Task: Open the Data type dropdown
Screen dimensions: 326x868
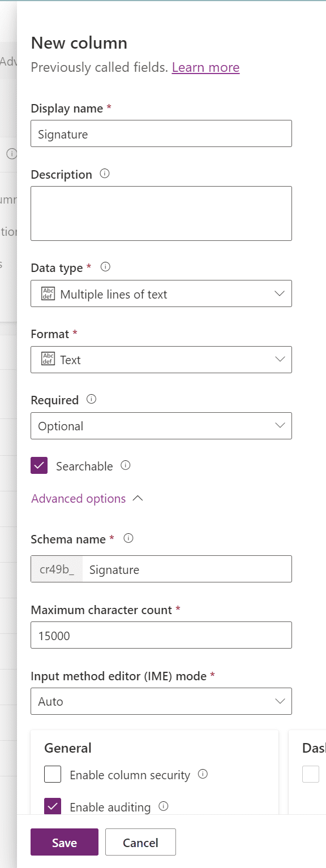Action: (x=278, y=293)
